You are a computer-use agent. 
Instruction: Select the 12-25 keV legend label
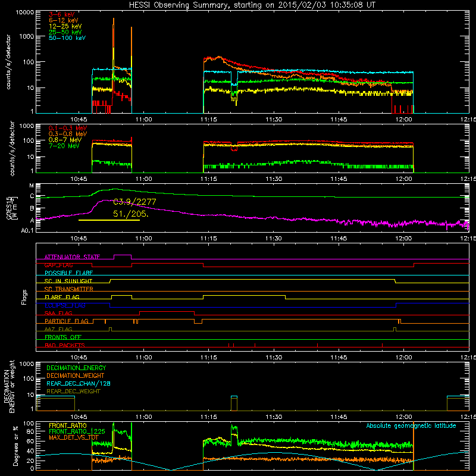pos(65,26)
